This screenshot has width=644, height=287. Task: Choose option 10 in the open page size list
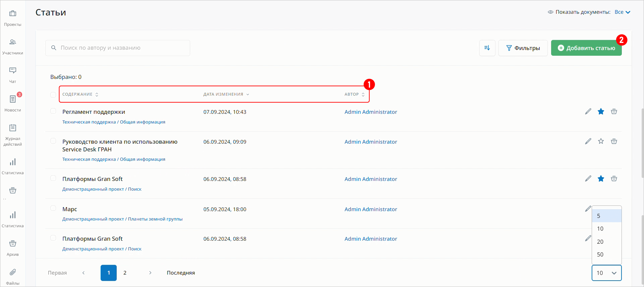click(607, 229)
